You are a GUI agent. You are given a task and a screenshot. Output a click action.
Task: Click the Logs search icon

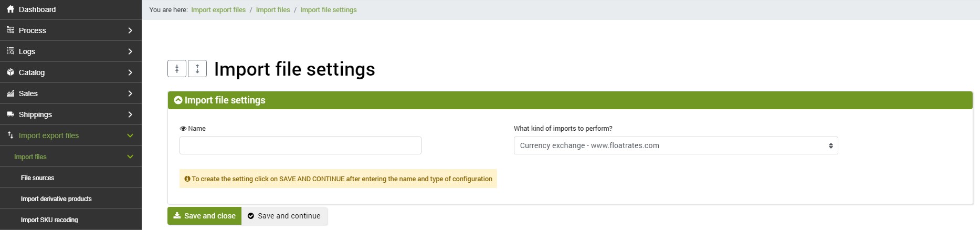pyautogui.click(x=10, y=51)
